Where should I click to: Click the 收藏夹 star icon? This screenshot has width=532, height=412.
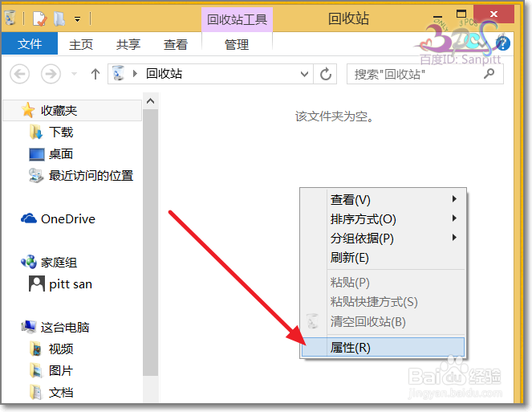click(x=28, y=110)
